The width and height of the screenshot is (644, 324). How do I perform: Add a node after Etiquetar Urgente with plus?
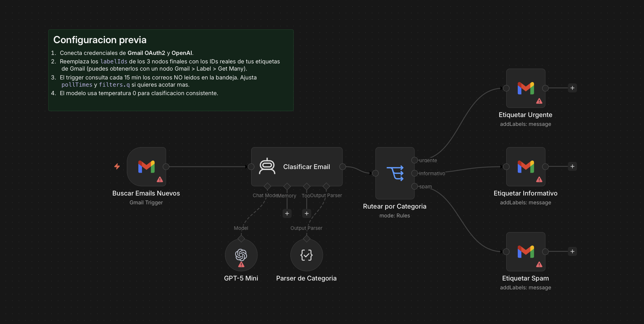(572, 88)
